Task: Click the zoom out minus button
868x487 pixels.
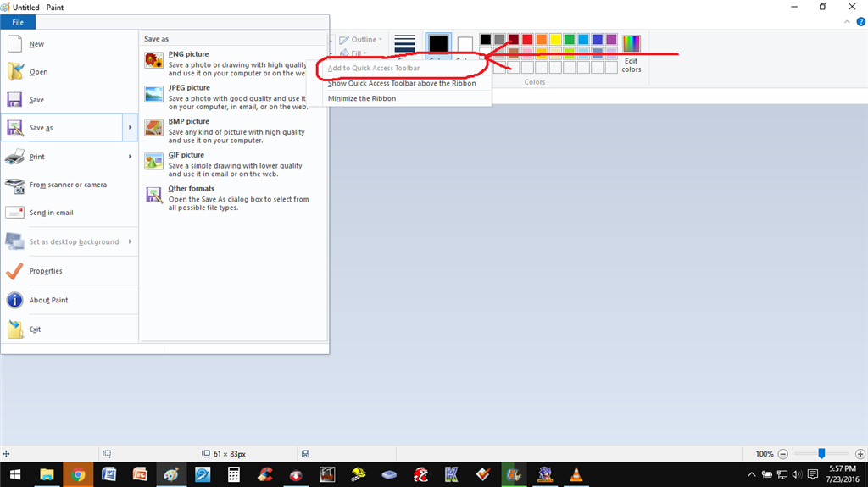Action: click(x=782, y=454)
